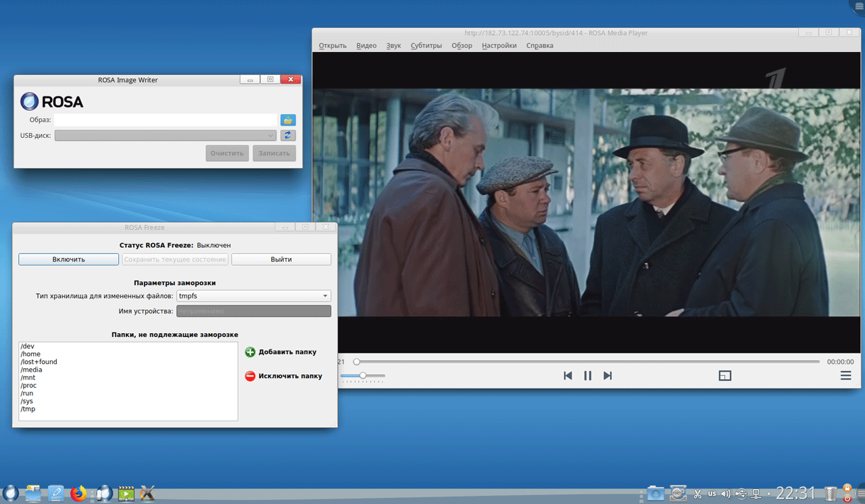865x504 pixels.
Task: Click the red Исключить папку icon
Action: 250,376
